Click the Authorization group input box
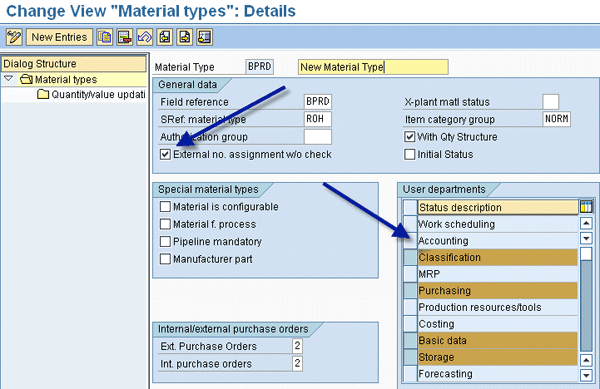600x389 pixels. pyautogui.click(x=318, y=137)
